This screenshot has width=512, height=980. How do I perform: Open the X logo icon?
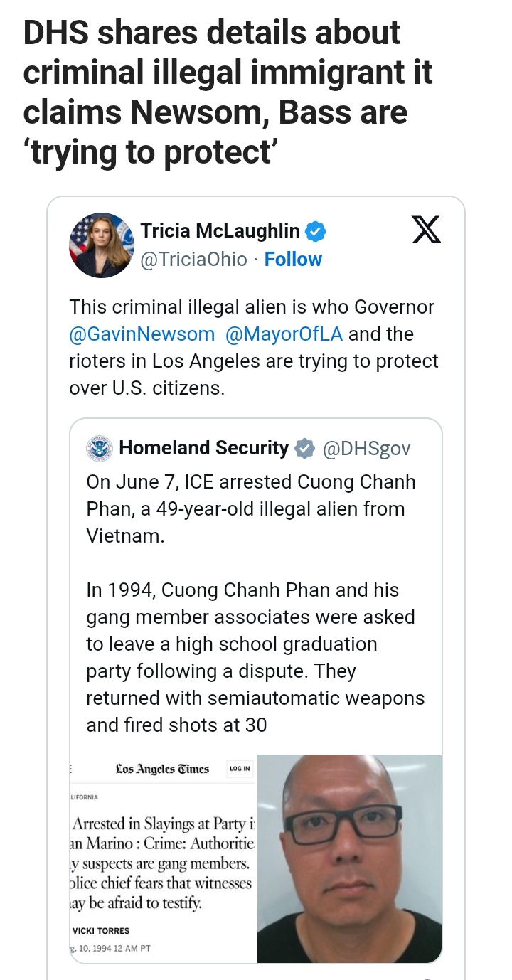click(427, 230)
